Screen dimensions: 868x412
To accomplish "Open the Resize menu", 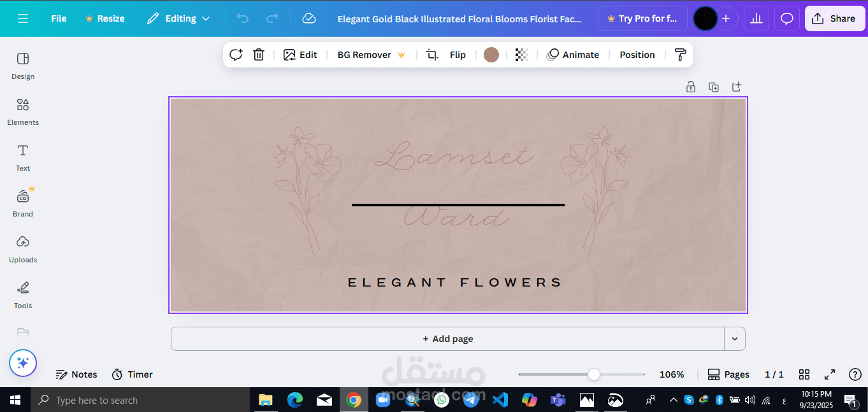I will [105, 18].
